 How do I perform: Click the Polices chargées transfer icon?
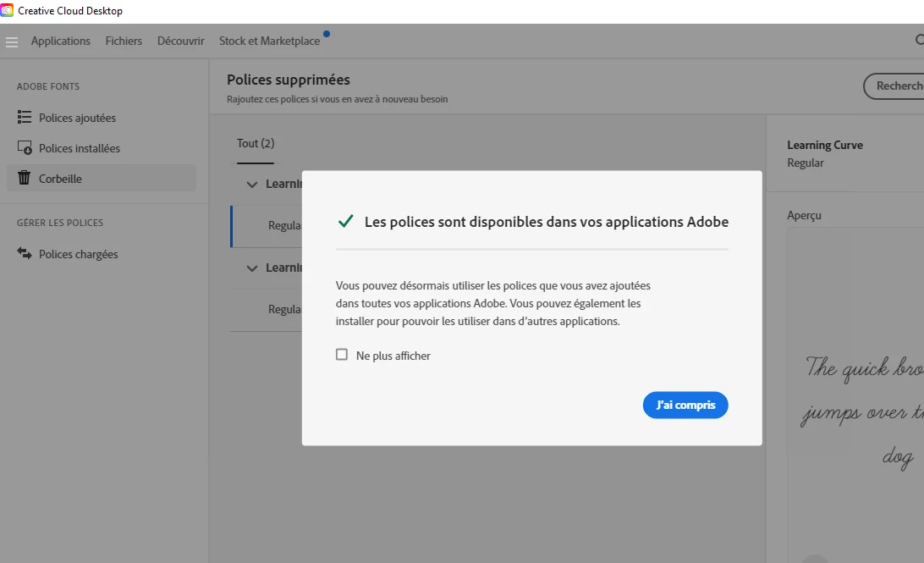click(x=25, y=253)
